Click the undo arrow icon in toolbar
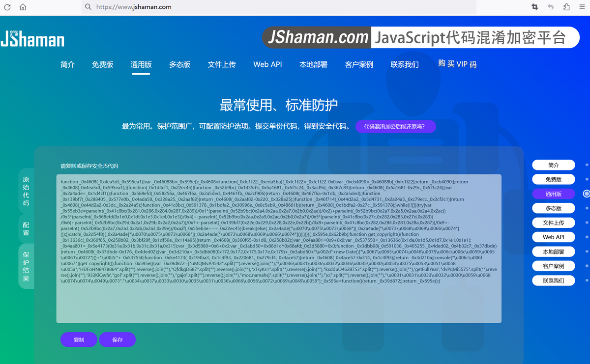 pos(551,7)
